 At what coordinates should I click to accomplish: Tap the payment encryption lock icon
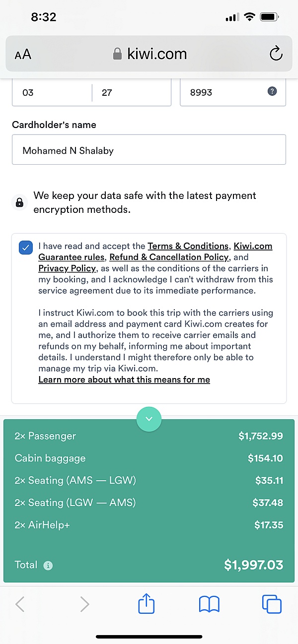click(x=19, y=202)
